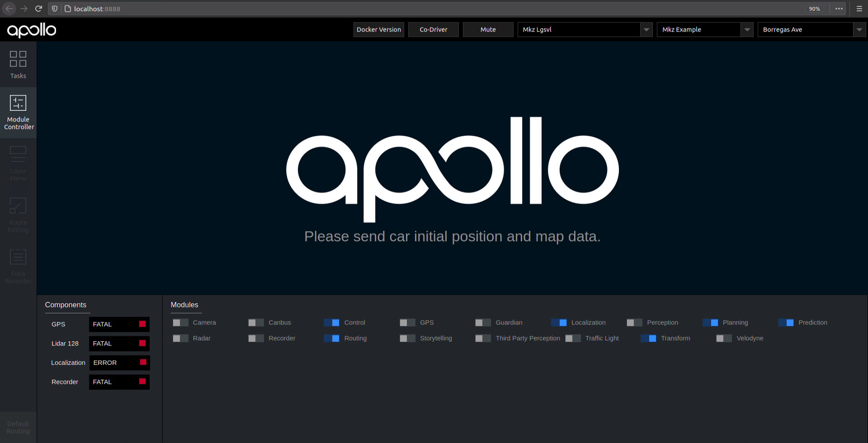This screenshot has width=868, height=443.
Task: Enable the Velodyne module switch
Action: (724, 338)
